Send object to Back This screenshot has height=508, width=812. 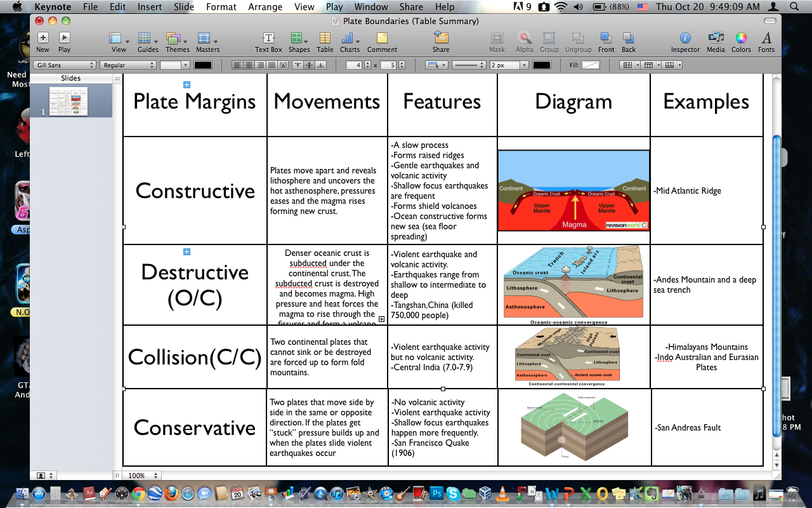628,42
